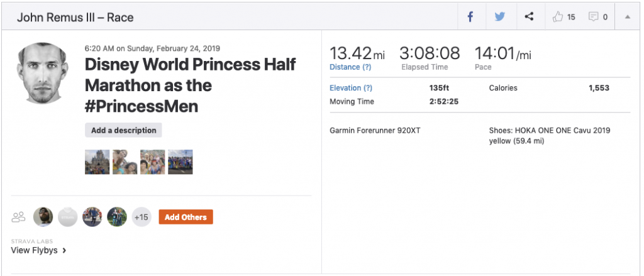Open the share options icon
The width and height of the screenshot is (644, 276).
click(x=529, y=17)
